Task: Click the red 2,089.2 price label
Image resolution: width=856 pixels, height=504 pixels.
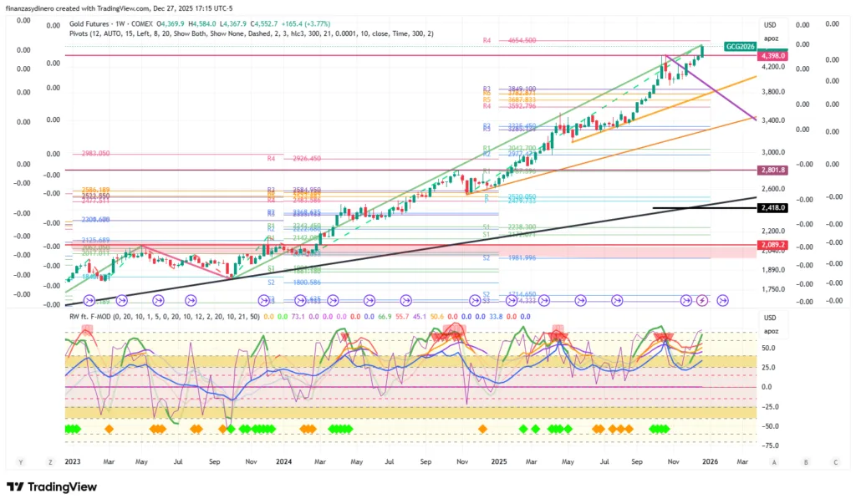Action: [769, 245]
